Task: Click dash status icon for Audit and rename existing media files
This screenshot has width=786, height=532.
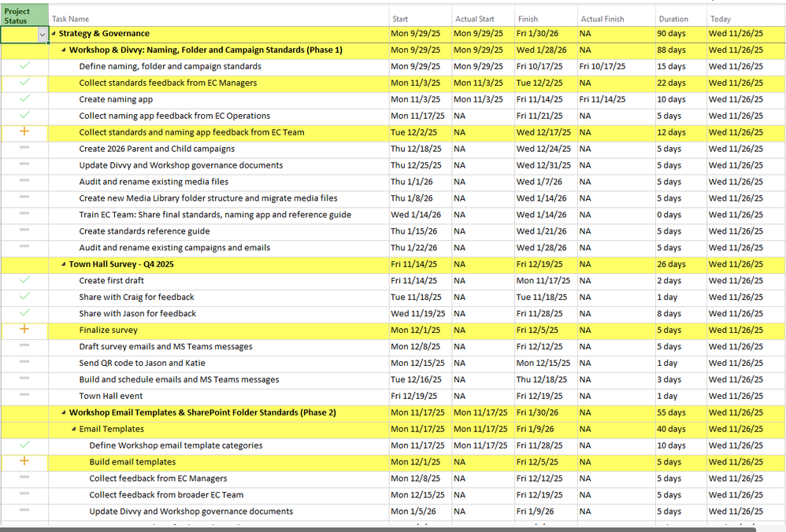Action: (x=24, y=180)
